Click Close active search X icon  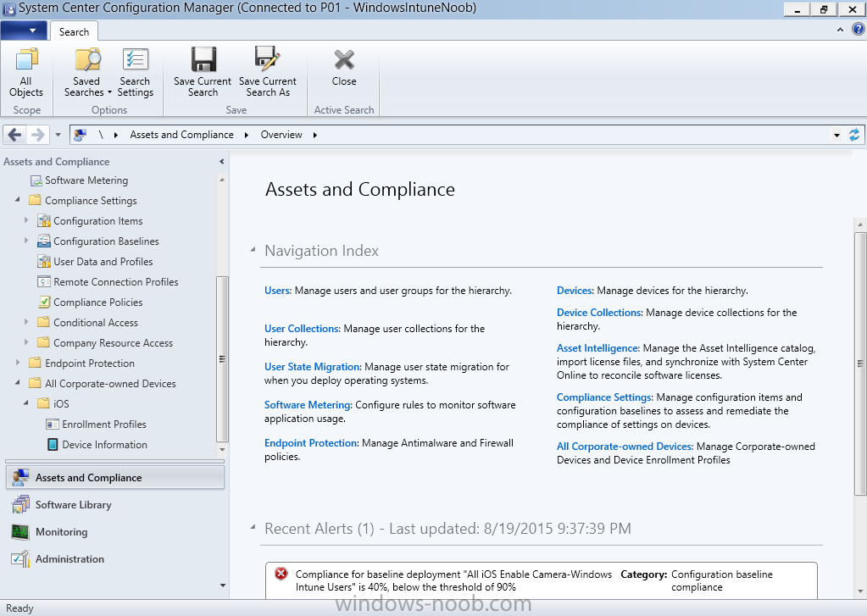click(344, 59)
